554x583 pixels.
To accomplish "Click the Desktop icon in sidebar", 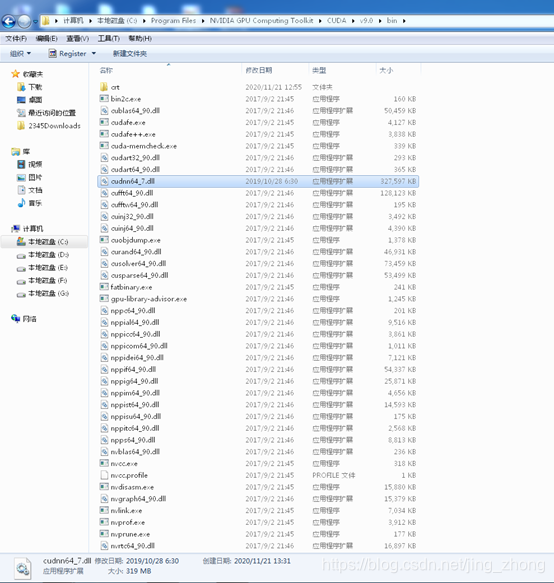I will (x=21, y=100).
